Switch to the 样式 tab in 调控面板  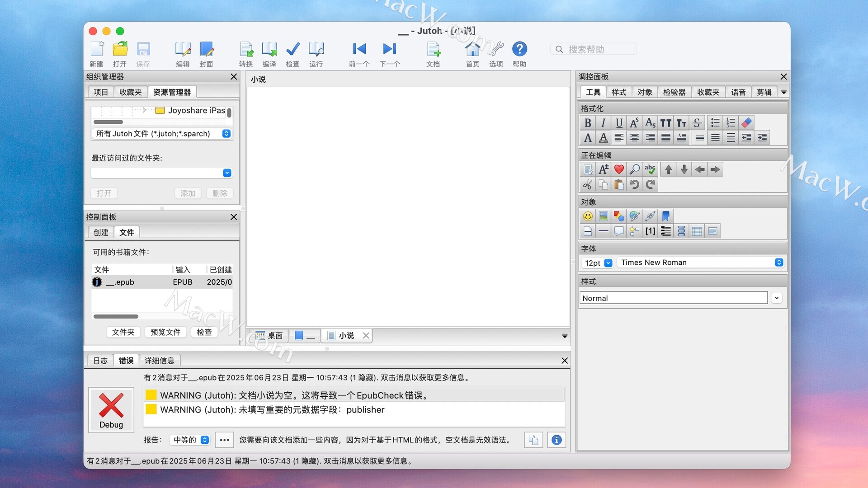click(x=618, y=92)
